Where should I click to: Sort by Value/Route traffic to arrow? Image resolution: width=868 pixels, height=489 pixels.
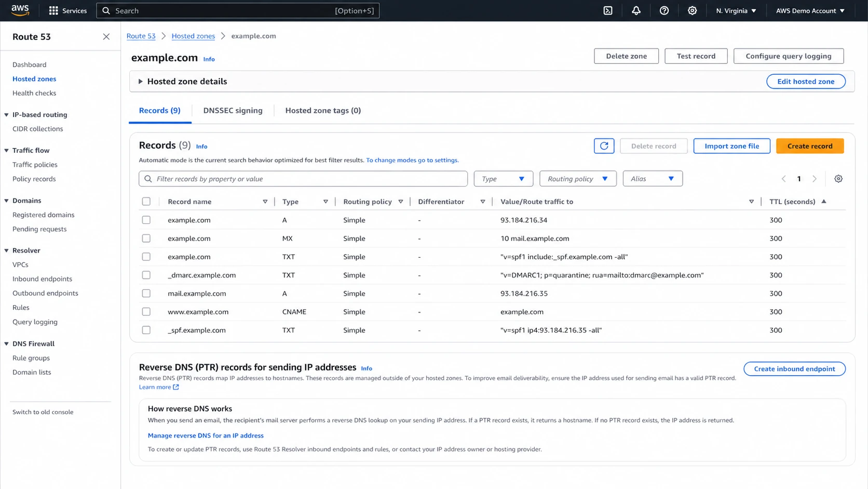coord(751,202)
